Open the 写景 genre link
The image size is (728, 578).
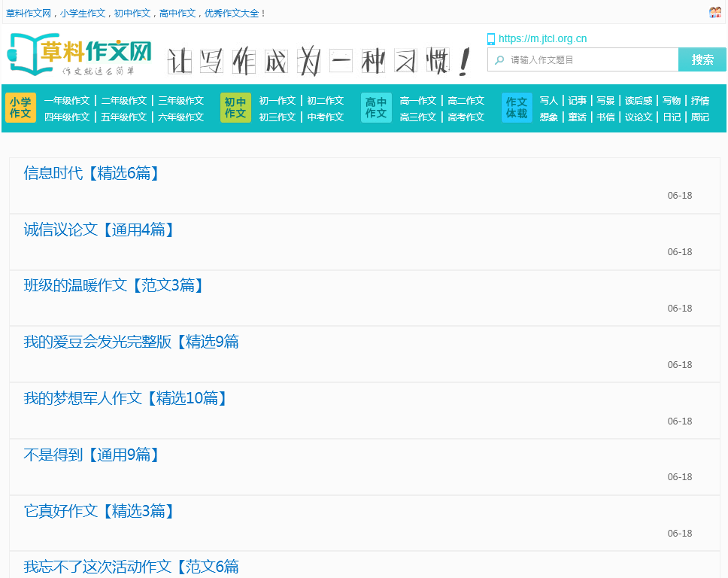pos(605,100)
